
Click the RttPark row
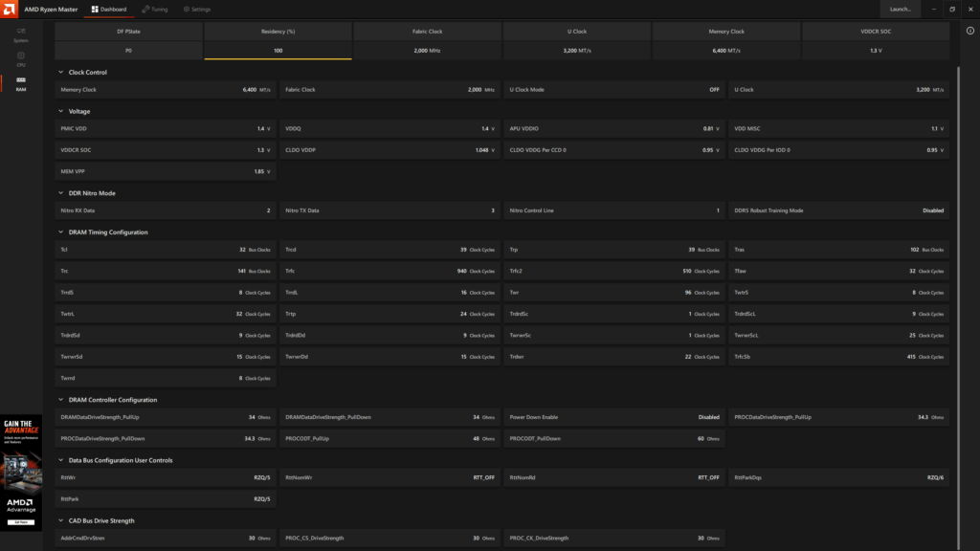pos(165,499)
